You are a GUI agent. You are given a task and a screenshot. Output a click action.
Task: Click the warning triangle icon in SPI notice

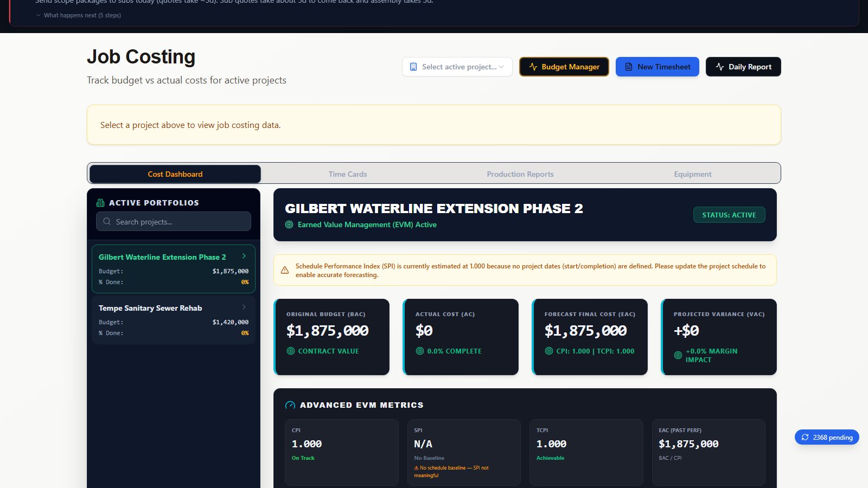click(x=285, y=270)
